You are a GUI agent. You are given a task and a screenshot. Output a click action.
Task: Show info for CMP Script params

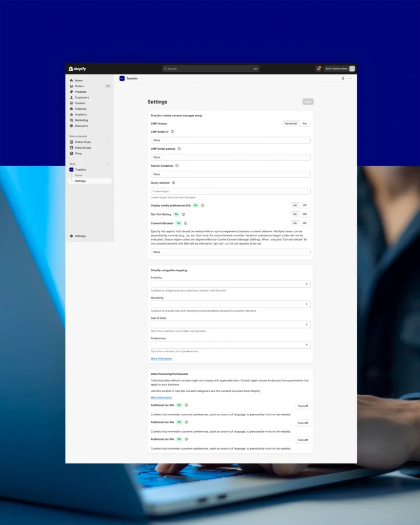pos(179,149)
